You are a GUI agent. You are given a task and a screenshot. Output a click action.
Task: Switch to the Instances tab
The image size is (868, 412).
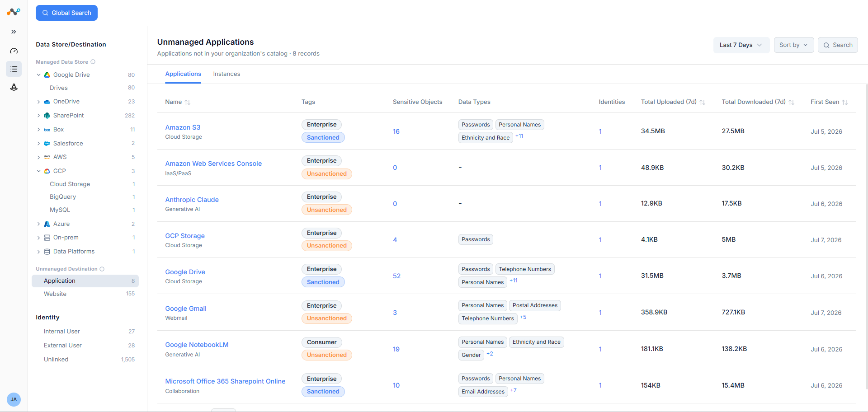(226, 74)
